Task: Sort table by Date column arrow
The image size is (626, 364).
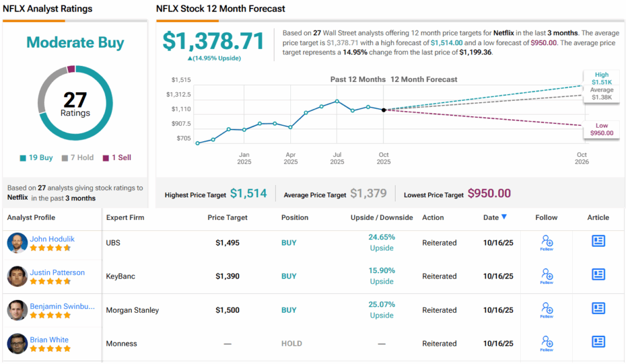Action: coord(504,217)
